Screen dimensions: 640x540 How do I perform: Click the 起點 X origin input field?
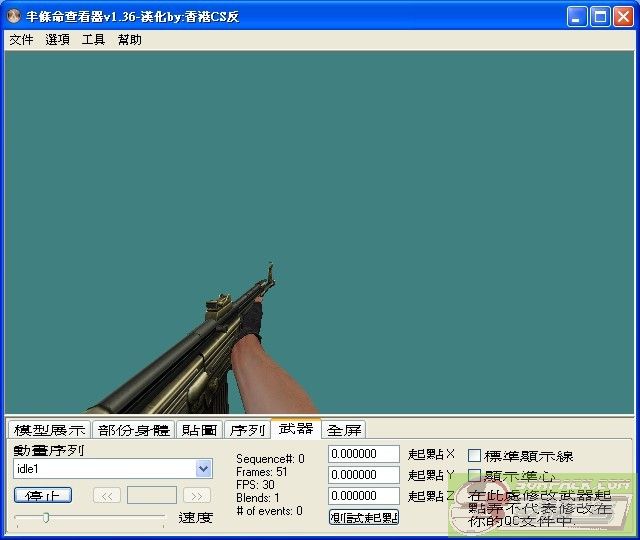pos(364,455)
